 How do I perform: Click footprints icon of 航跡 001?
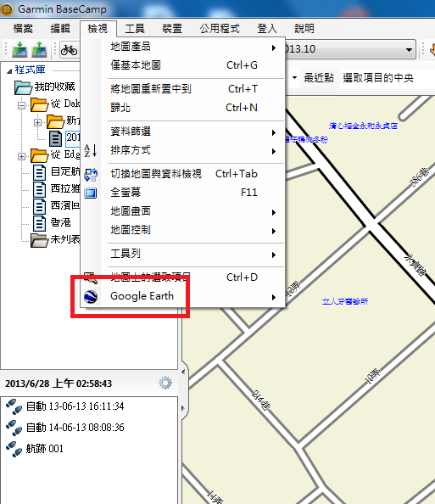(14, 449)
